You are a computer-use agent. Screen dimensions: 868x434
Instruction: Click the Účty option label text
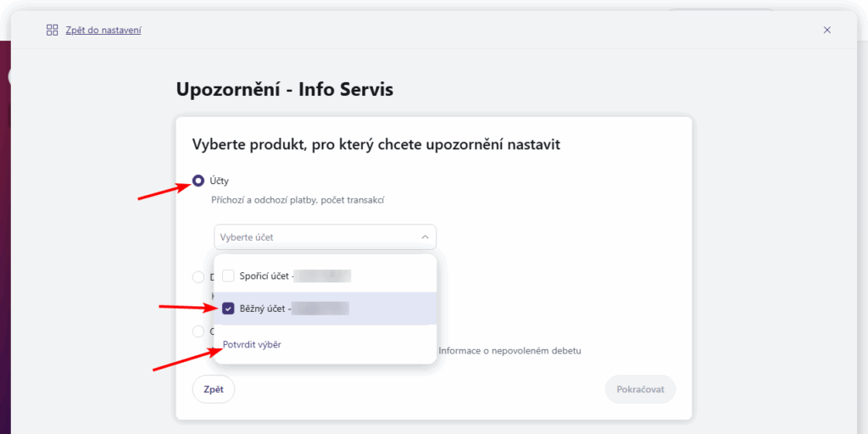tap(220, 181)
